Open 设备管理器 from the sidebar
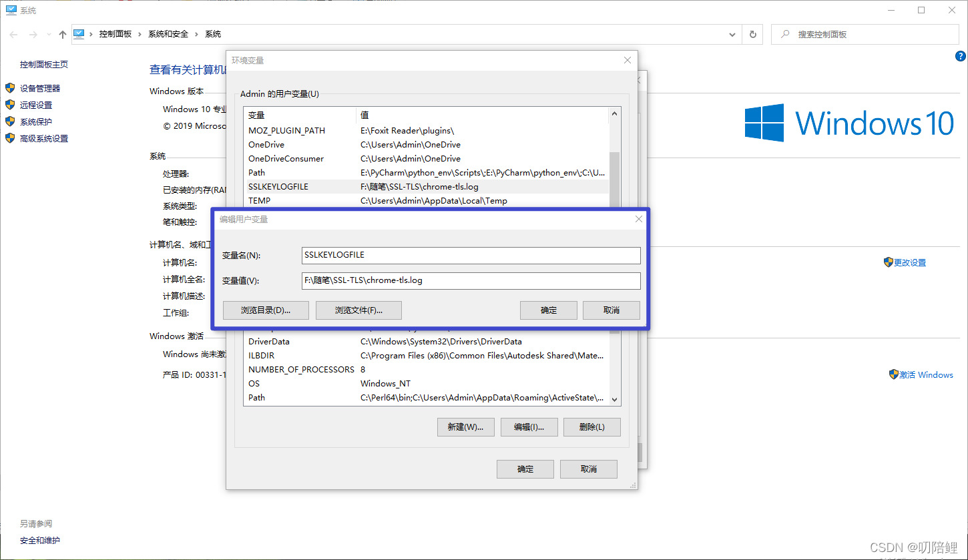 (40, 88)
